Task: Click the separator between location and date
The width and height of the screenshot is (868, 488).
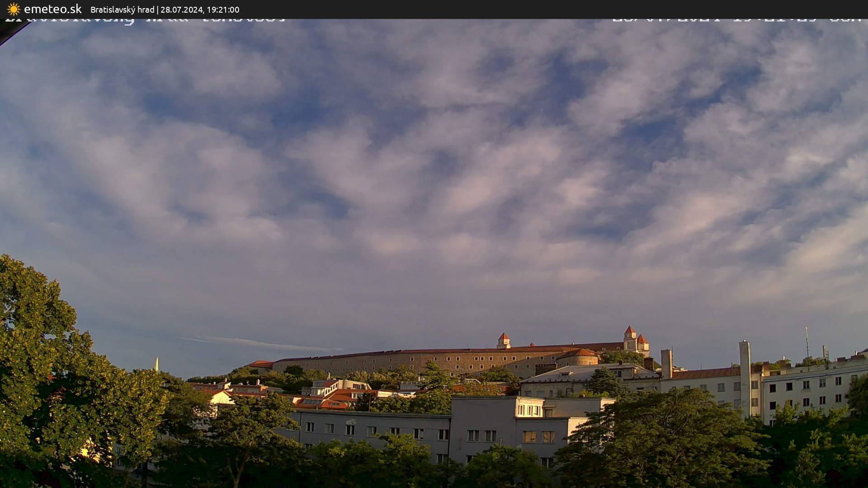Action: point(158,9)
